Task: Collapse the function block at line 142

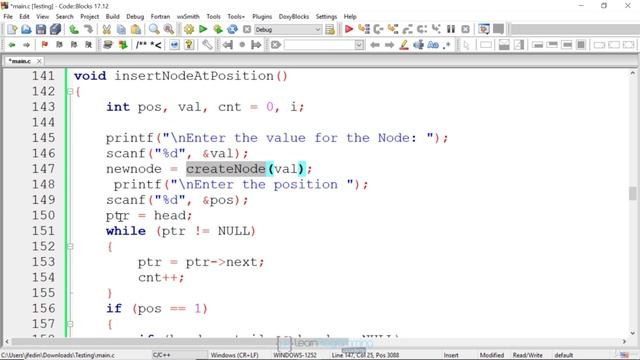Action: (x=70, y=91)
